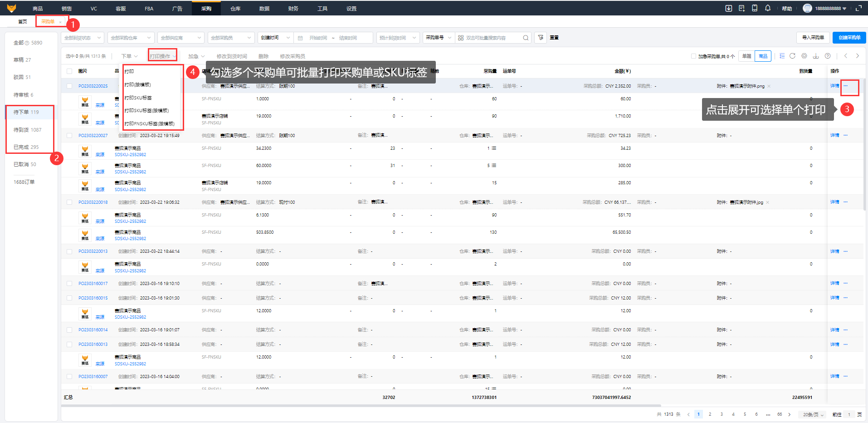Open the 财务 top menu

(x=293, y=8)
